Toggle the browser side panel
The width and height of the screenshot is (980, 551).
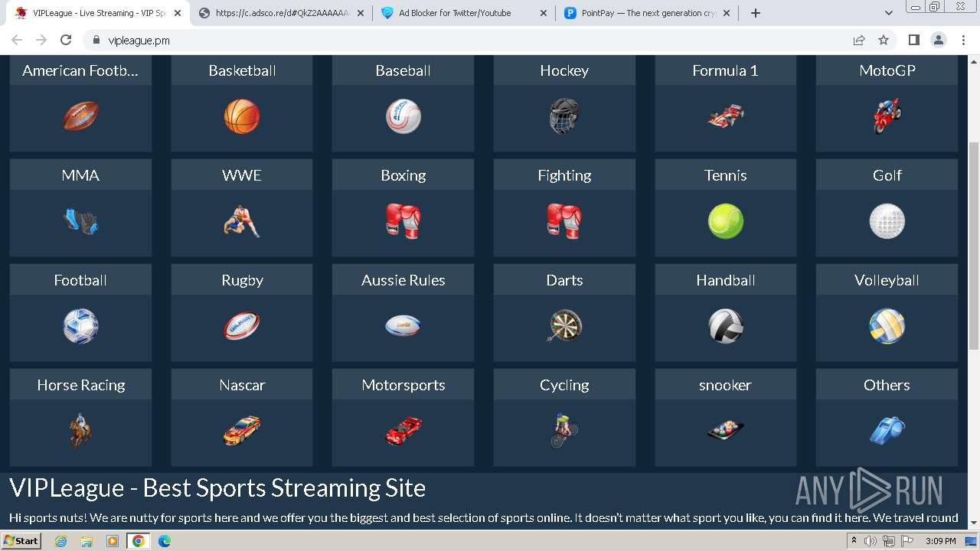[x=914, y=40]
